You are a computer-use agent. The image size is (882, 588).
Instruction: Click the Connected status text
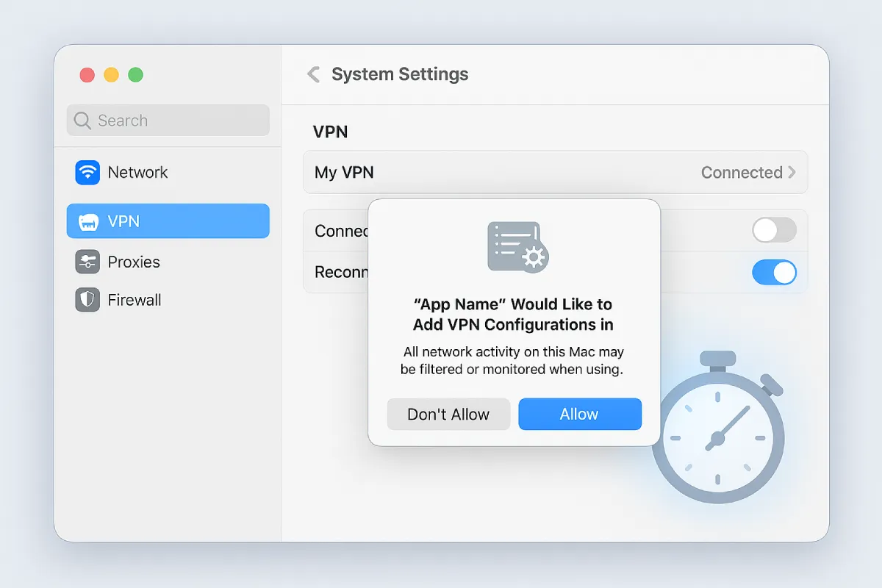tap(741, 173)
